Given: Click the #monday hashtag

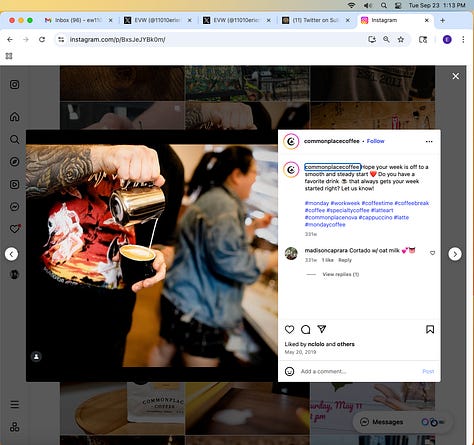Looking at the screenshot, I should coord(317,203).
